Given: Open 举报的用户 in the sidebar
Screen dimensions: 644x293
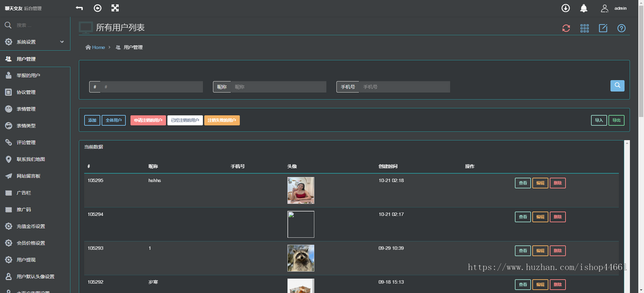Looking at the screenshot, I should [x=28, y=76].
